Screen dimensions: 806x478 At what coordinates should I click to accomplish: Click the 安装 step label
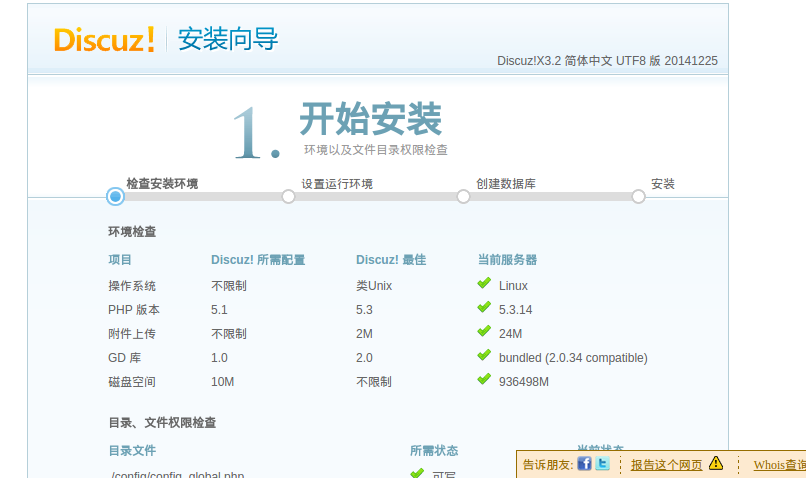[663, 183]
